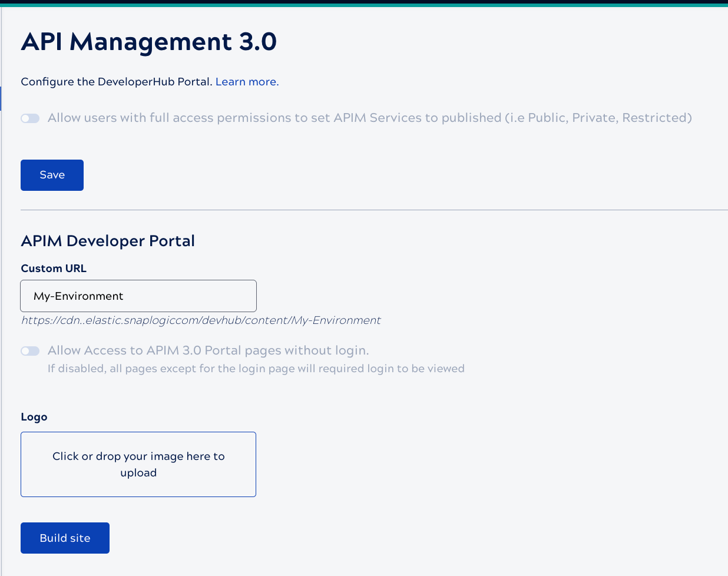The height and width of the screenshot is (576, 728).
Task: Click inside the Custom URL input field
Action: pos(138,296)
